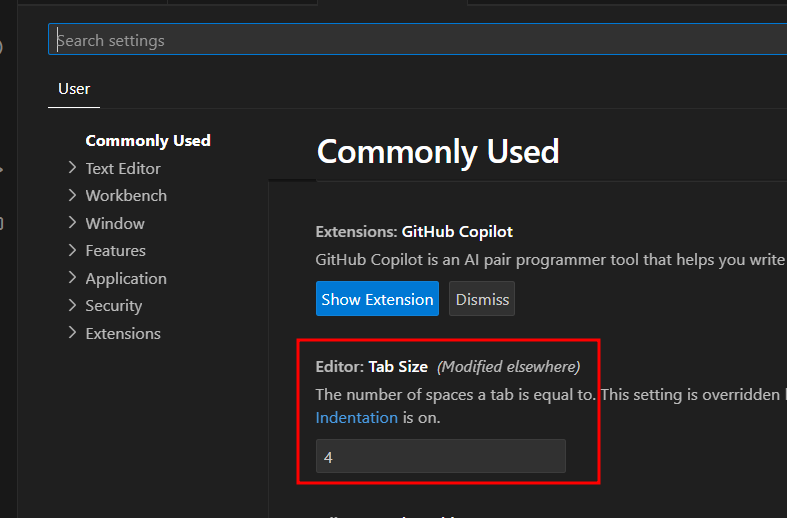Expand the Extensions chevron arrow
This screenshot has height=518, width=787.
(x=72, y=333)
